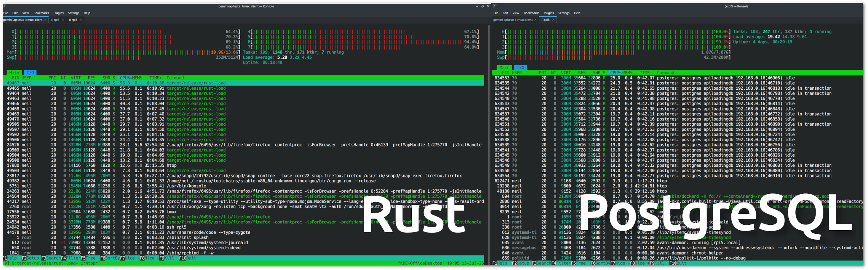Select postgres process row PID 634553
The width and height of the screenshot is (868, 270).
click(x=677, y=78)
